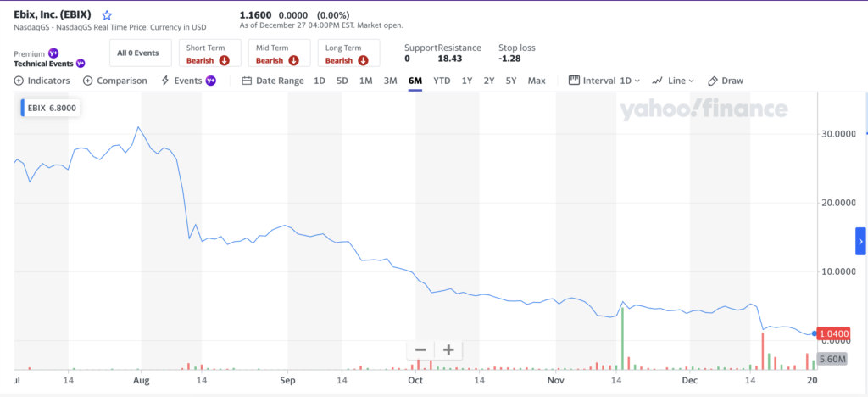
Task: Click the Mid Term Bearish card
Action: (279, 53)
